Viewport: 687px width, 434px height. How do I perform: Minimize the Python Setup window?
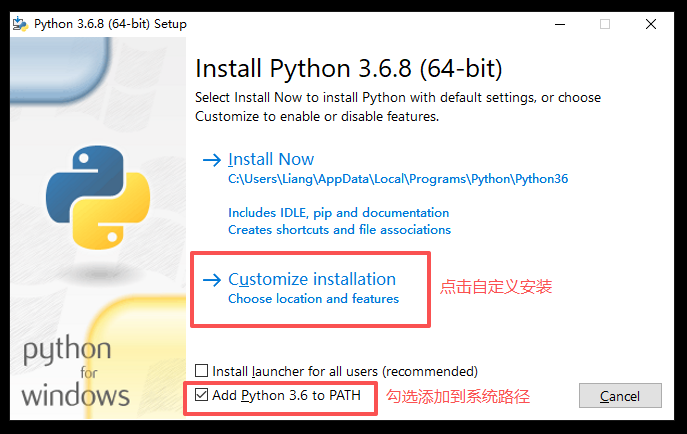pos(557,24)
